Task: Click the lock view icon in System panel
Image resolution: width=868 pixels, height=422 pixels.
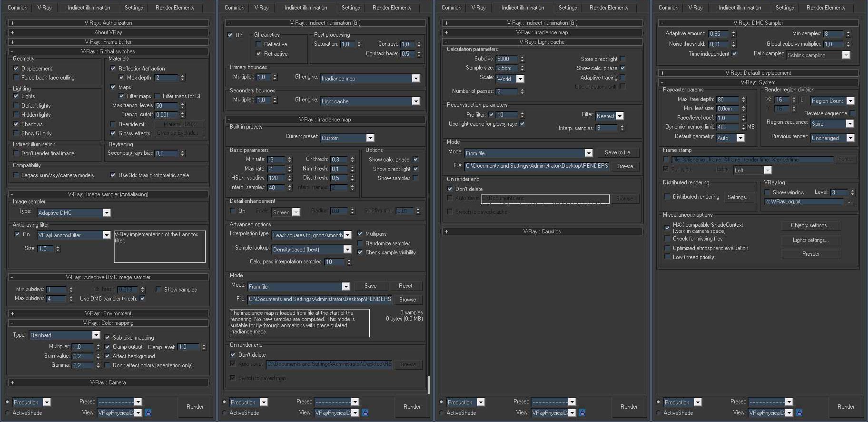Action: coord(799,412)
